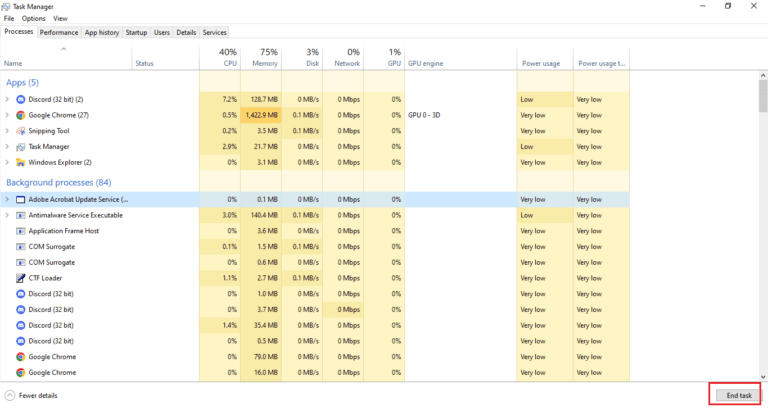The image size is (768, 408).
Task: Open the File menu
Action: pos(9,19)
